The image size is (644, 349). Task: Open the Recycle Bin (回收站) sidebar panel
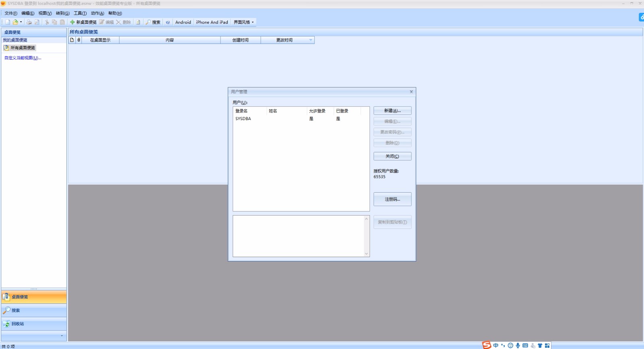[x=18, y=324]
